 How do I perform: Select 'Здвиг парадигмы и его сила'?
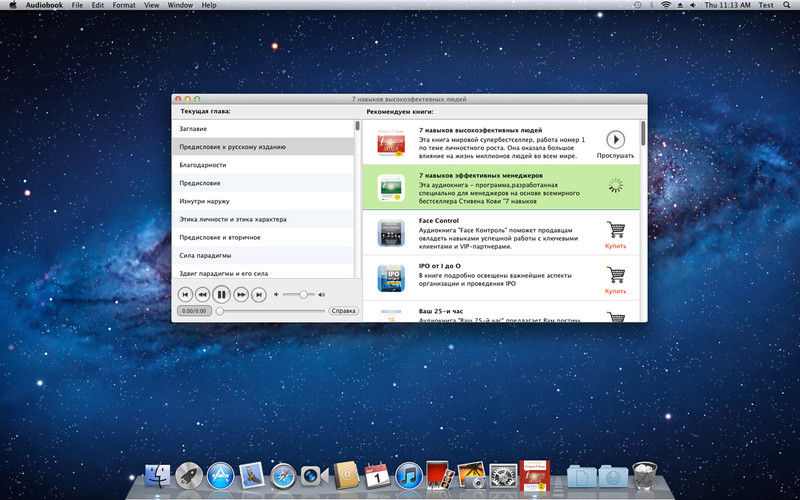click(x=263, y=272)
